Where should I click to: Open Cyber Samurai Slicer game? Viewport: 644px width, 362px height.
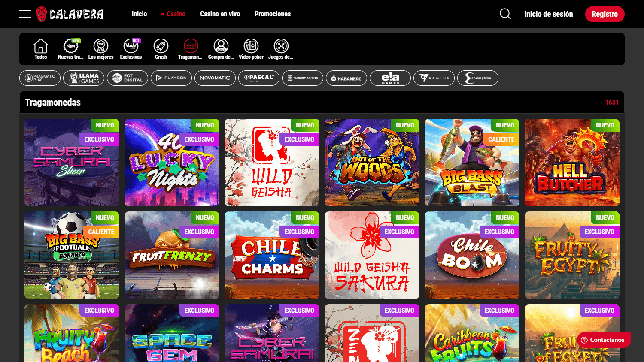[x=72, y=163]
